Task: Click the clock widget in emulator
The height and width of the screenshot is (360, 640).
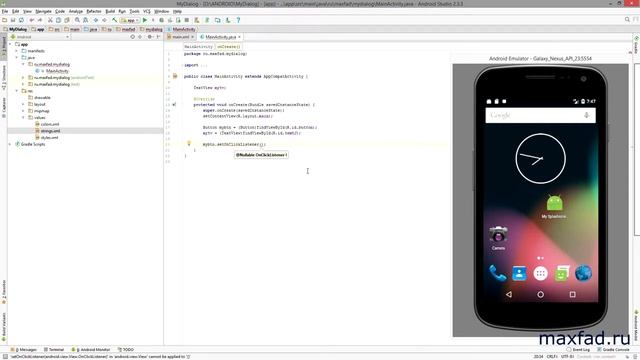Action: (x=540, y=158)
